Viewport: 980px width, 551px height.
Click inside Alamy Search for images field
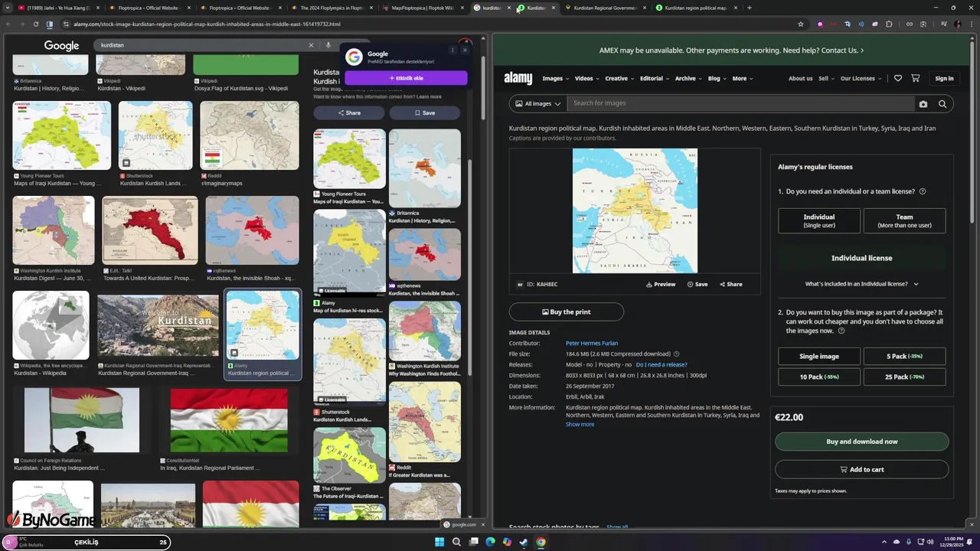[741, 104]
